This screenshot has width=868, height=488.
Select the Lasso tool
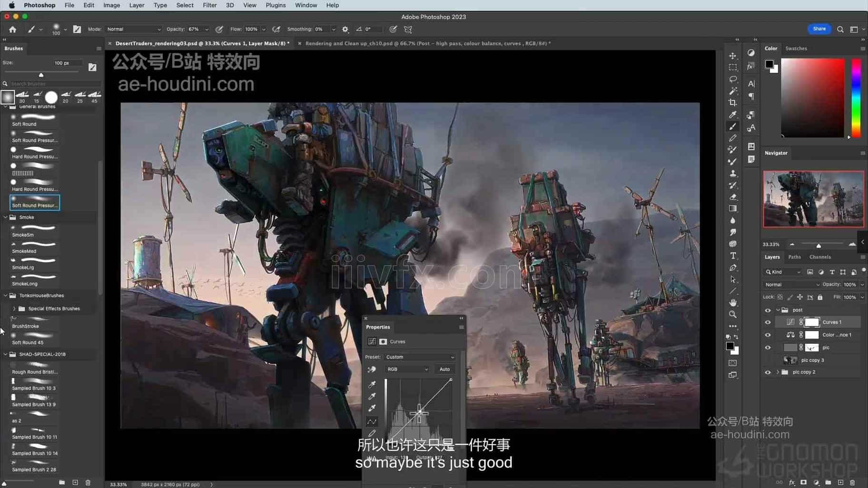coord(733,79)
